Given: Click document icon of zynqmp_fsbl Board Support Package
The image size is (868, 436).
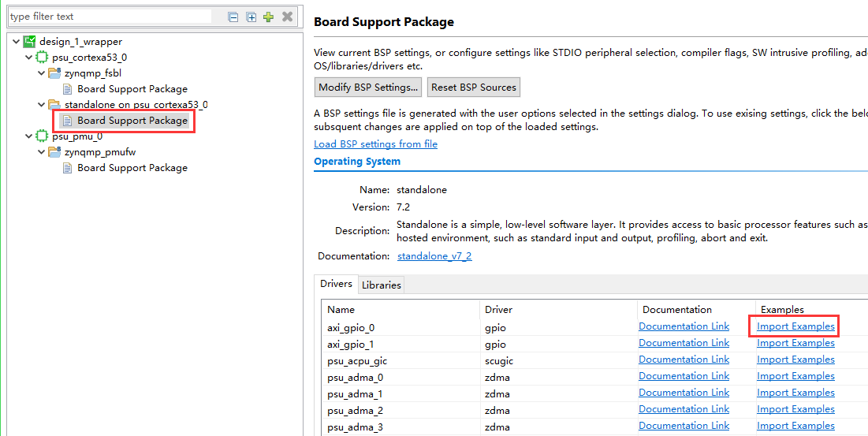Looking at the screenshot, I should click(x=67, y=89).
